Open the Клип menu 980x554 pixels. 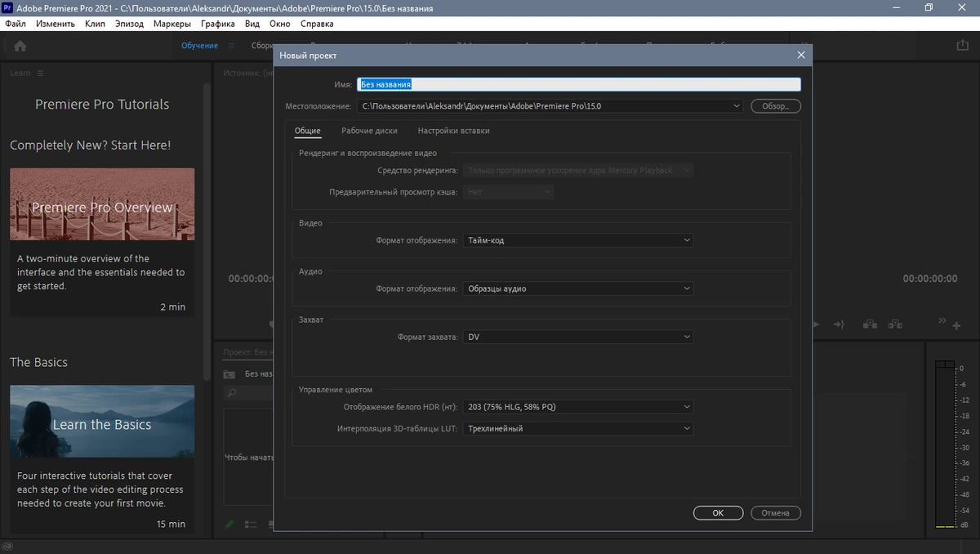[x=95, y=24]
